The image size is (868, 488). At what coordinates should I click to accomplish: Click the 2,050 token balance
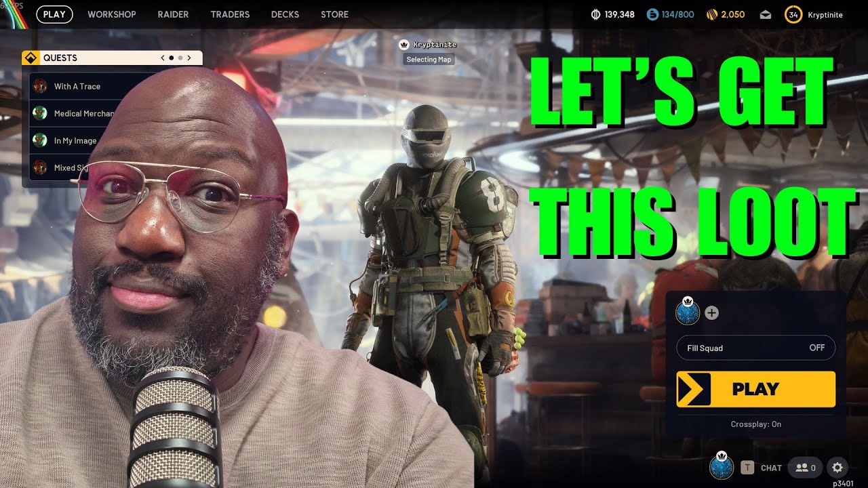point(732,14)
